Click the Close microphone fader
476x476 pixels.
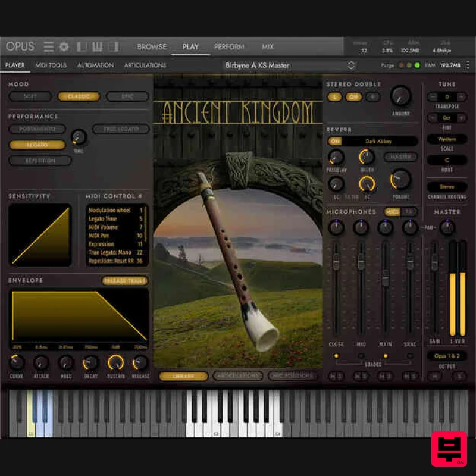336,262
